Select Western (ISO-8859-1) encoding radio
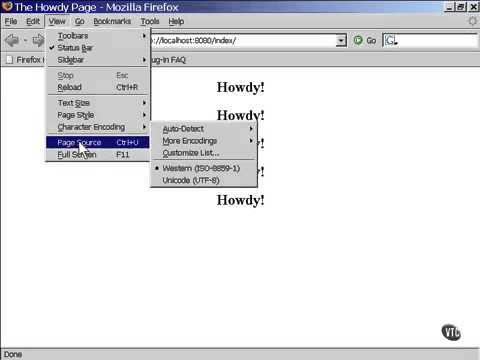The height and width of the screenshot is (360, 480). (204, 168)
